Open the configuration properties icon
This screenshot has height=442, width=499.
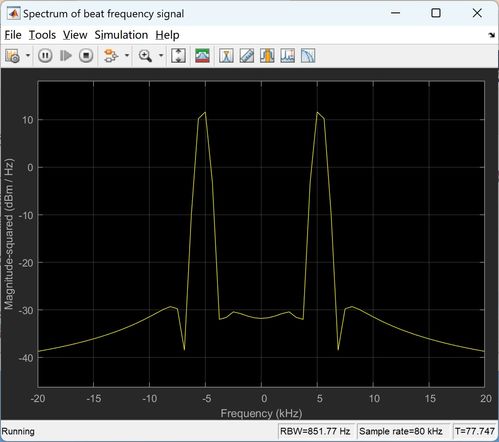(13, 56)
